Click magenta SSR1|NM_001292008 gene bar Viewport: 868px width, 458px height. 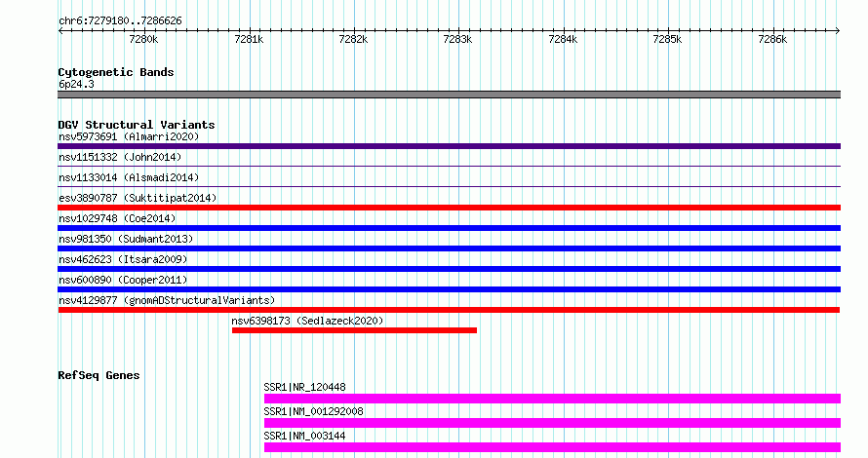[552, 423]
